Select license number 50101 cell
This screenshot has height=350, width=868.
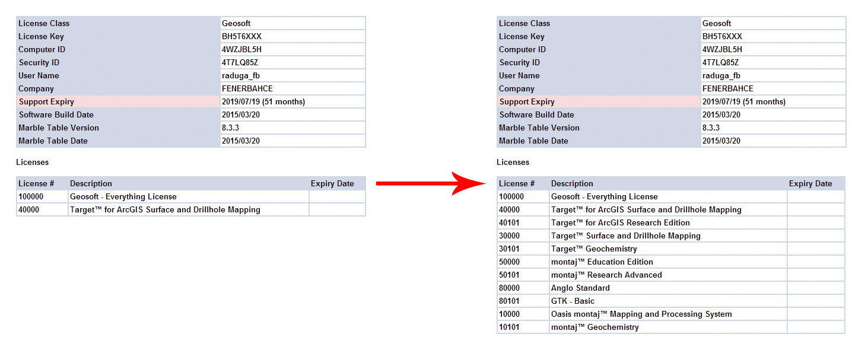523,275
